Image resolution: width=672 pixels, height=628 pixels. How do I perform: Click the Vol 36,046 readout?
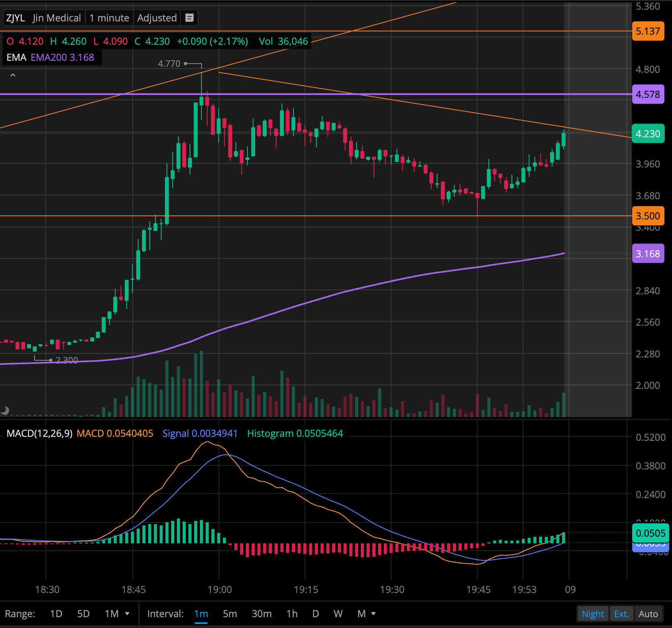click(x=283, y=41)
